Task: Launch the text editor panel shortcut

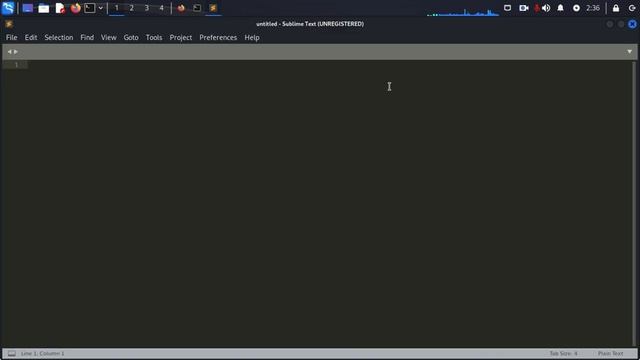Action: pos(60,8)
